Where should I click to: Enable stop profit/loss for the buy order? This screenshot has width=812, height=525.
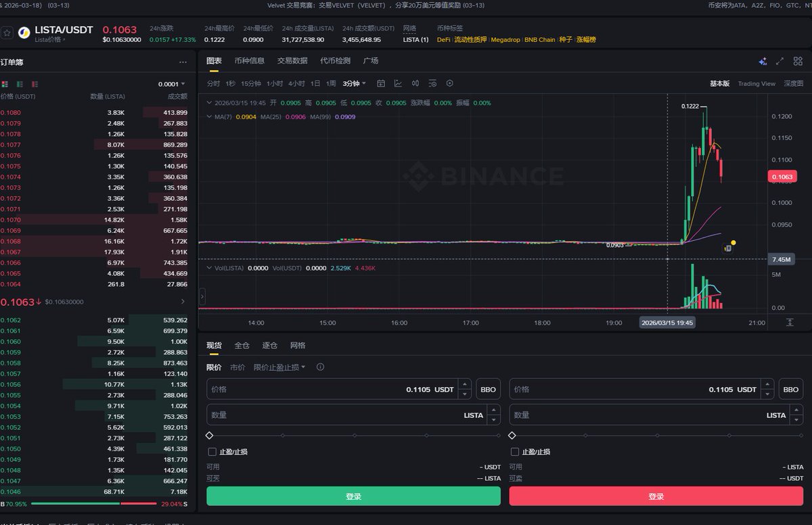(212, 451)
